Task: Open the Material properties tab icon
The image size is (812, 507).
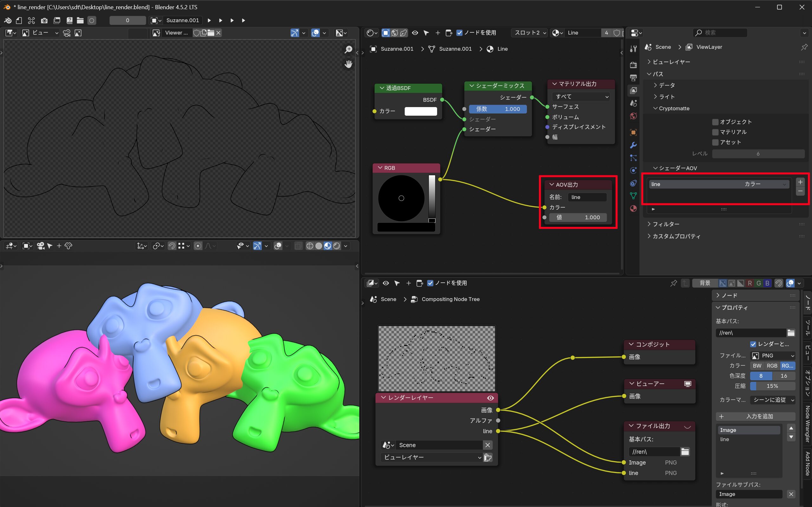Action: (x=633, y=209)
